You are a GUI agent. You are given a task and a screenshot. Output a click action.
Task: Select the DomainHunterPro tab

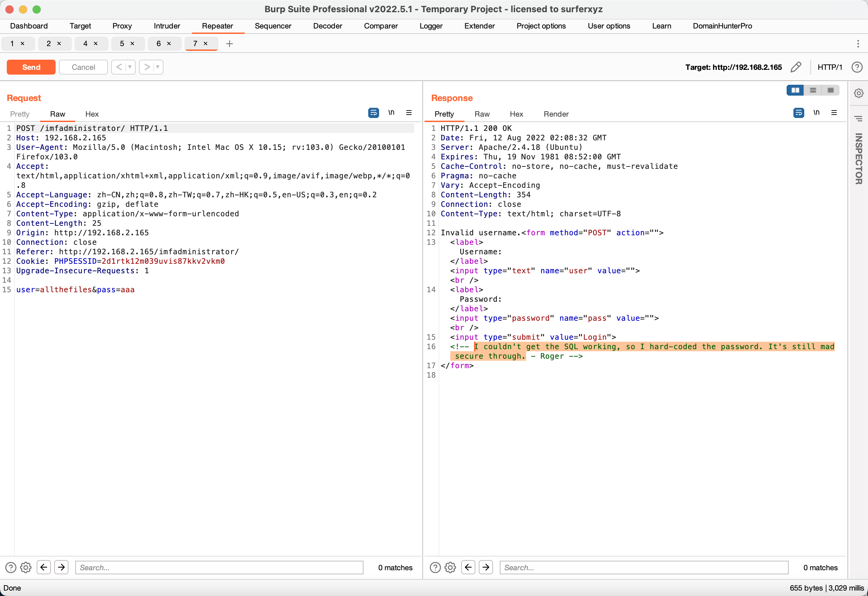point(722,26)
